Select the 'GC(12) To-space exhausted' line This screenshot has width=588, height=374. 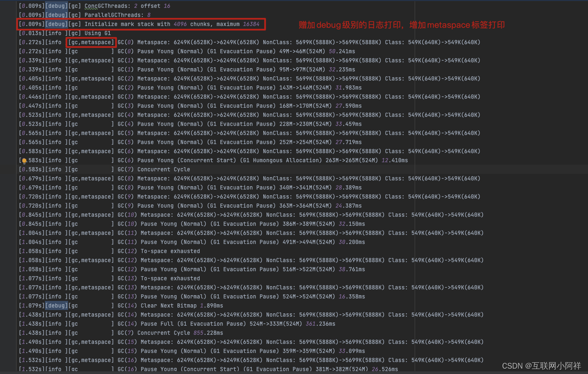point(109,251)
